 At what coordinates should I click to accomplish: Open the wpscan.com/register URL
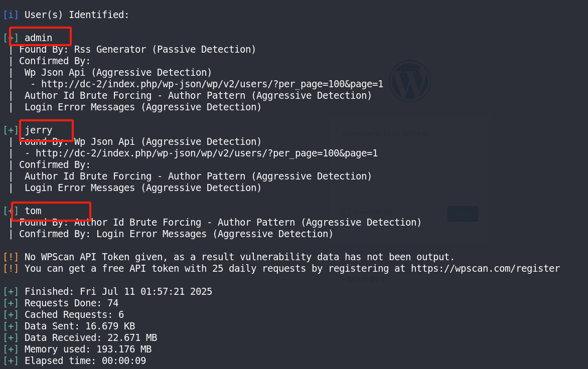coord(485,269)
